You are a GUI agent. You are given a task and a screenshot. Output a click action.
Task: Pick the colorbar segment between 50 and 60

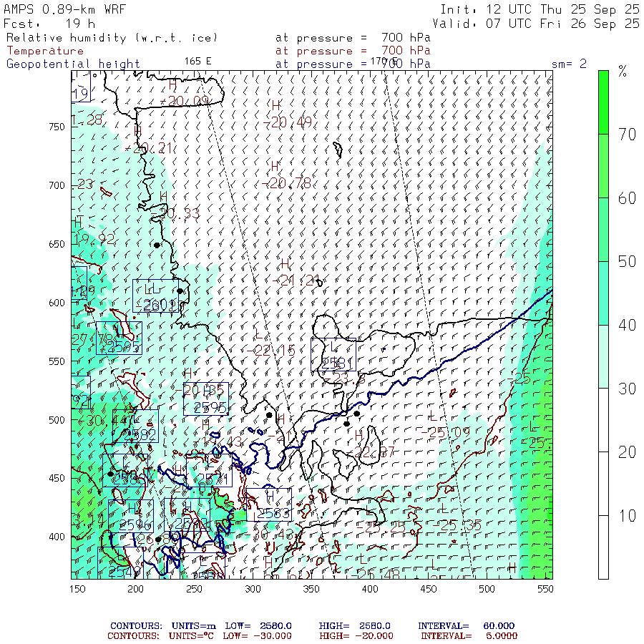pos(603,230)
